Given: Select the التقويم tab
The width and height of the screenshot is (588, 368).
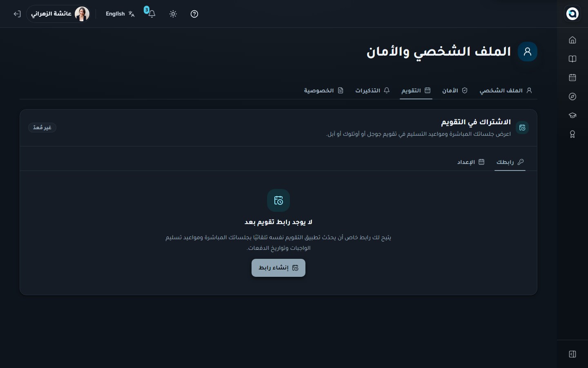Looking at the screenshot, I should point(416,90).
